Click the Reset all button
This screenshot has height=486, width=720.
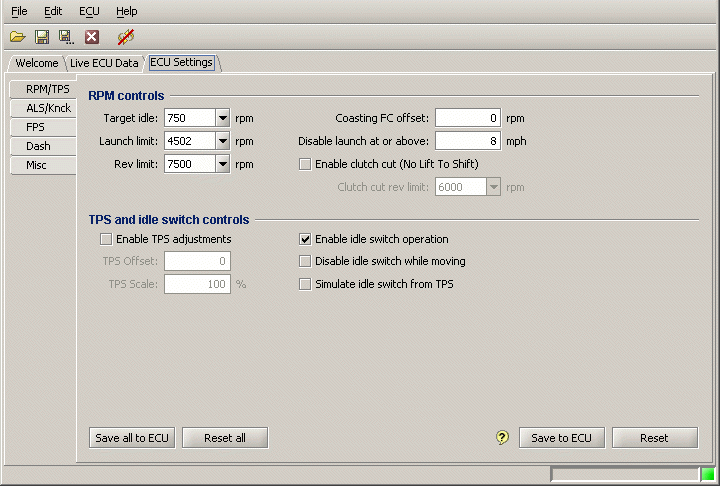(x=224, y=438)
